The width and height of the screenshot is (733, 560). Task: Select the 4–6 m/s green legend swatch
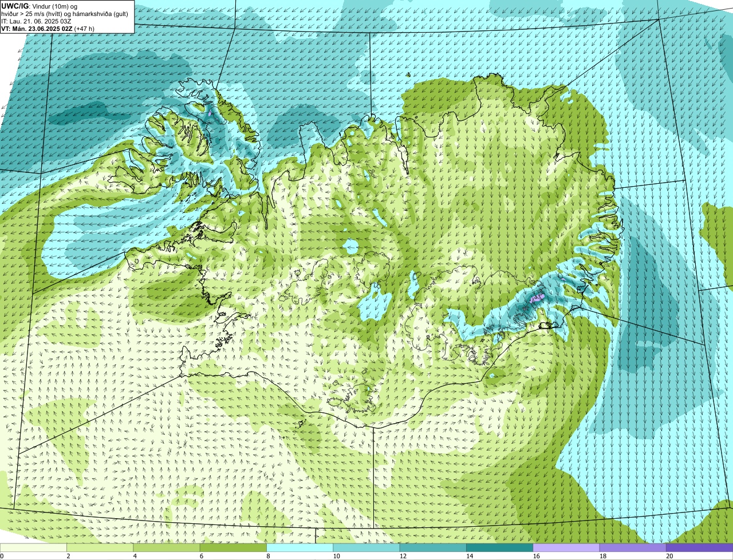[167, 547]
